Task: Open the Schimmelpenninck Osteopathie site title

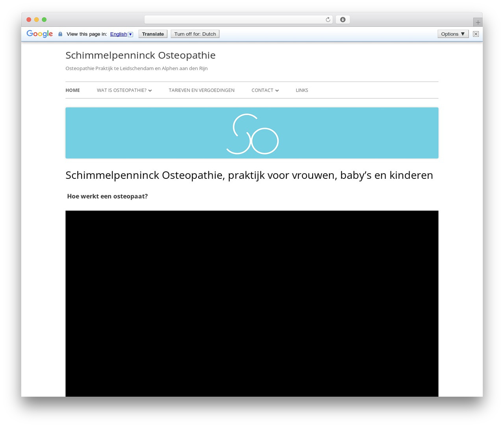Action: 141,55
